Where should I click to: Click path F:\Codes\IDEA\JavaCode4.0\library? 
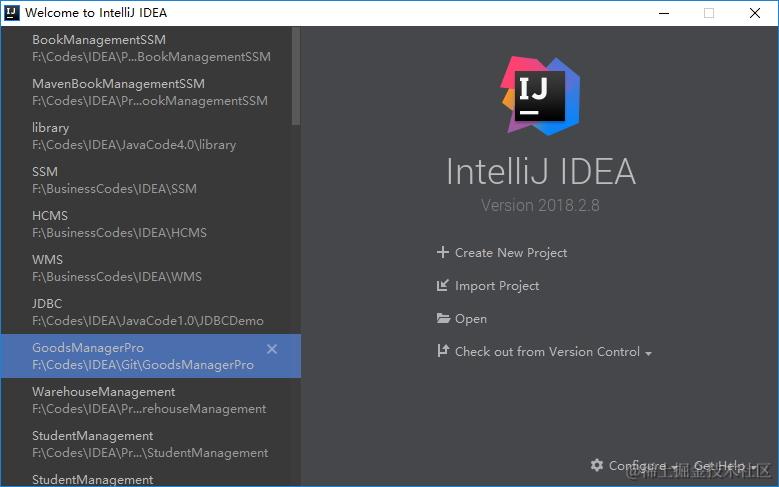(x=134, y=145)
